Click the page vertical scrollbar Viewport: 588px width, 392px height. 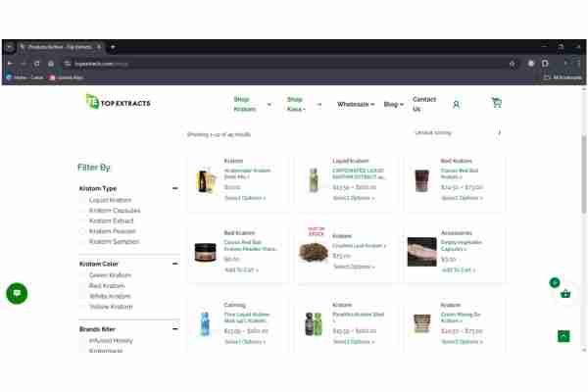[584, 174]
